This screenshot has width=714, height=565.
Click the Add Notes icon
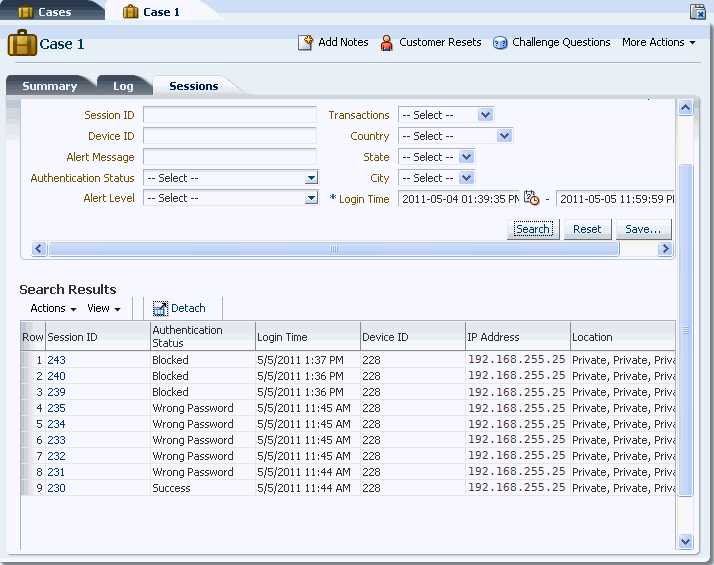[305, 42]
